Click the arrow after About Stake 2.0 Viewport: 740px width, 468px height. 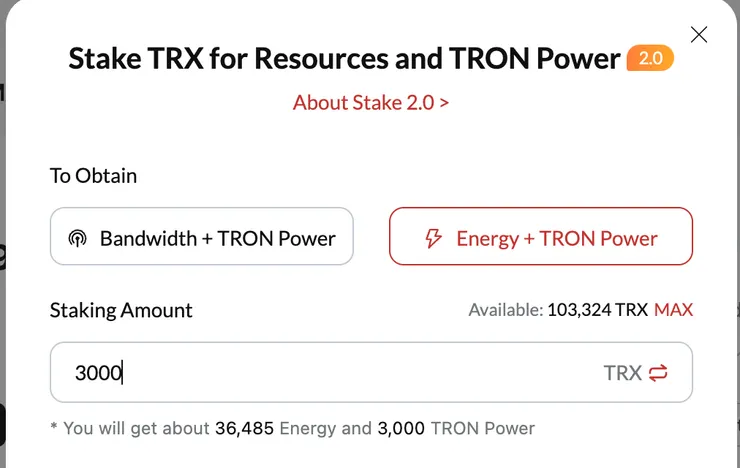pyautogui.click(x=444, y=103)
